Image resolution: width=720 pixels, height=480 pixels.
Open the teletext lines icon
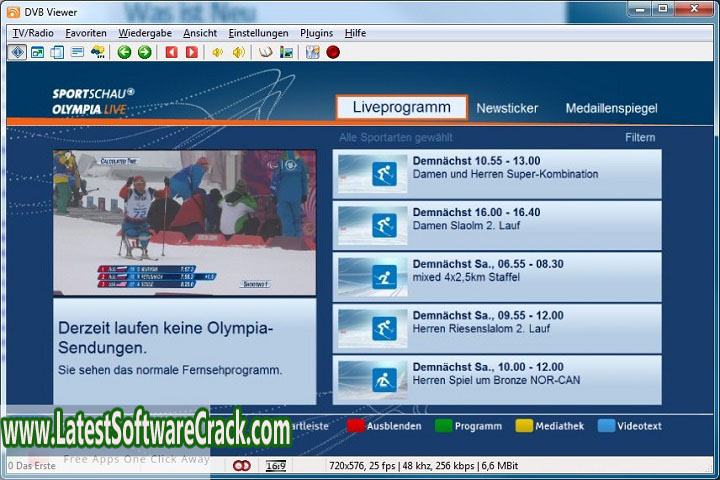[x=77, y=52]
